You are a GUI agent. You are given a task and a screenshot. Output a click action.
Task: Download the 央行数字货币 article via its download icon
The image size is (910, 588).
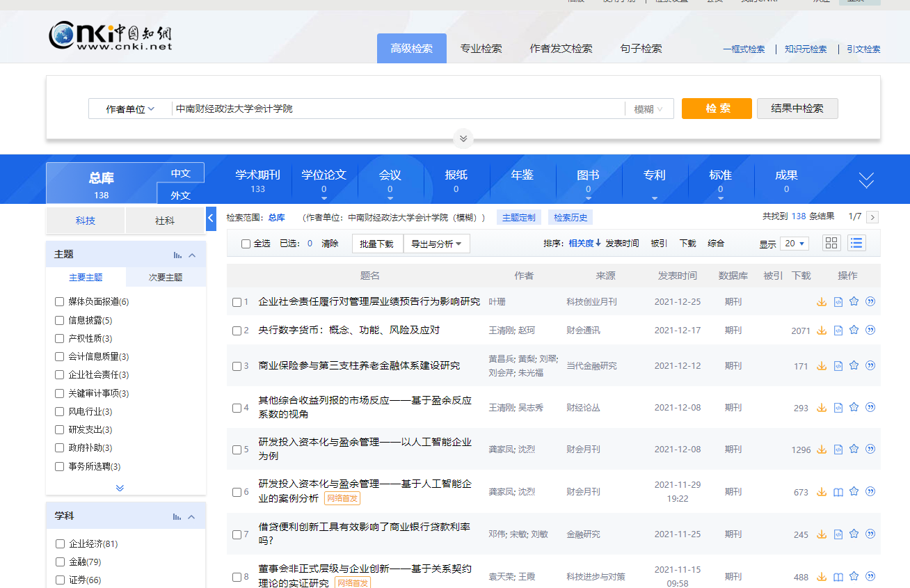coord(822,331)
